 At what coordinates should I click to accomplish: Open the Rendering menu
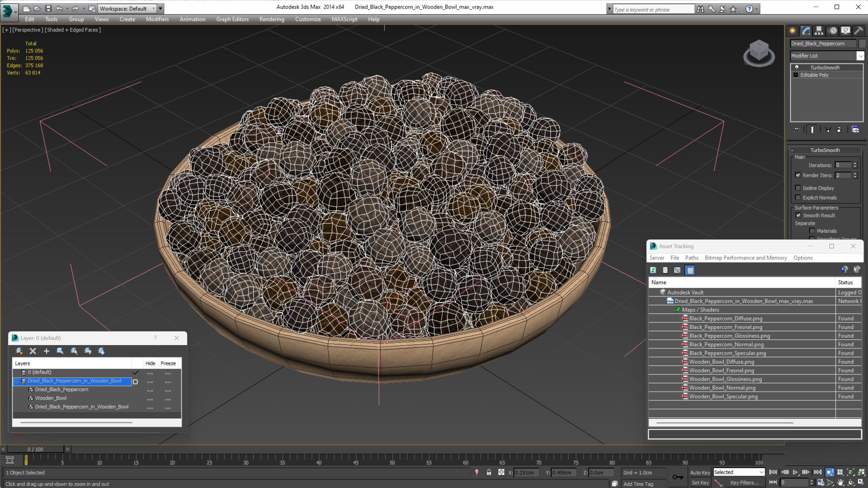(x=272, y=19)
